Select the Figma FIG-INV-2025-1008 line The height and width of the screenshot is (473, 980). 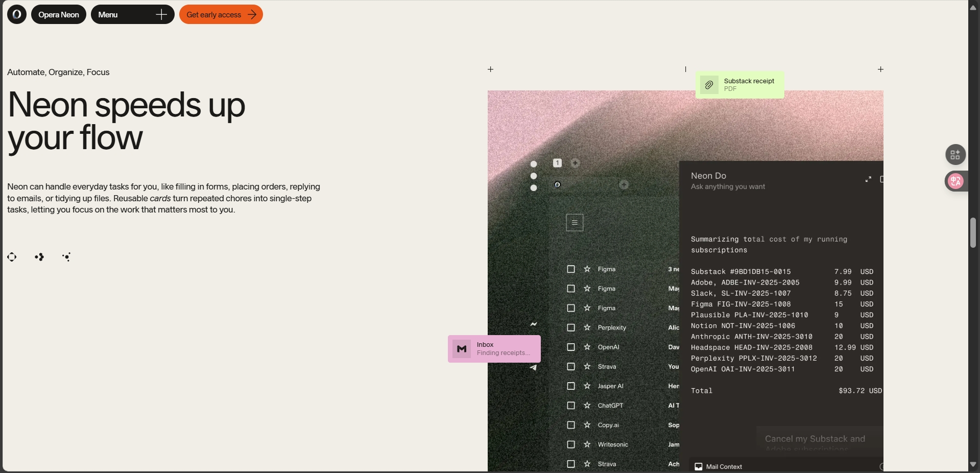[x=782, y=304]
